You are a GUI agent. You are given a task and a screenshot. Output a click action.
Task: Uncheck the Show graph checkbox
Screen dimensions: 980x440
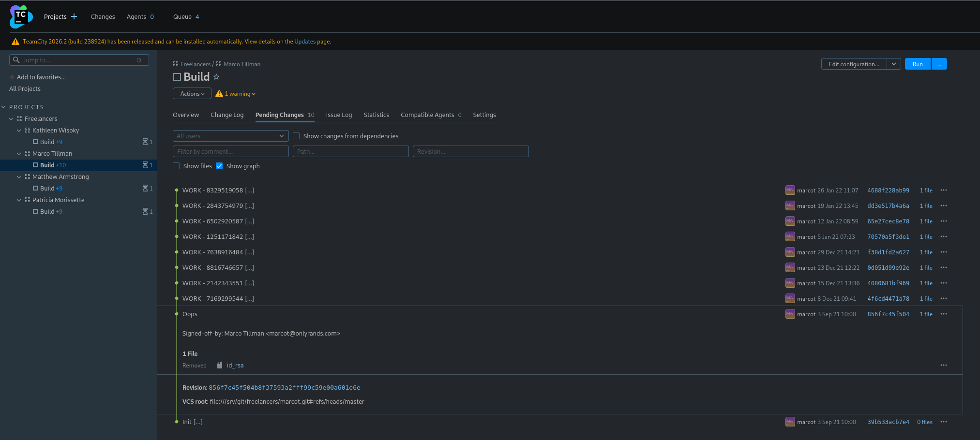pyautogui.click(x=219, y=166)
